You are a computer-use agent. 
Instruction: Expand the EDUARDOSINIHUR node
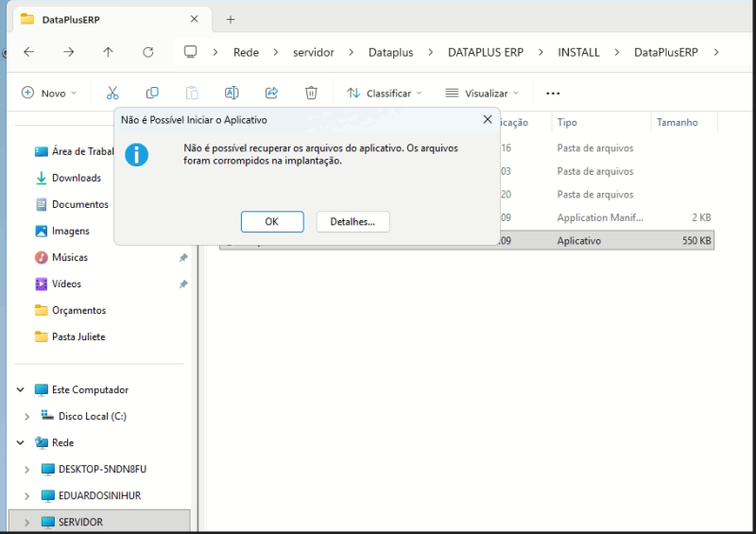point(27,496)
